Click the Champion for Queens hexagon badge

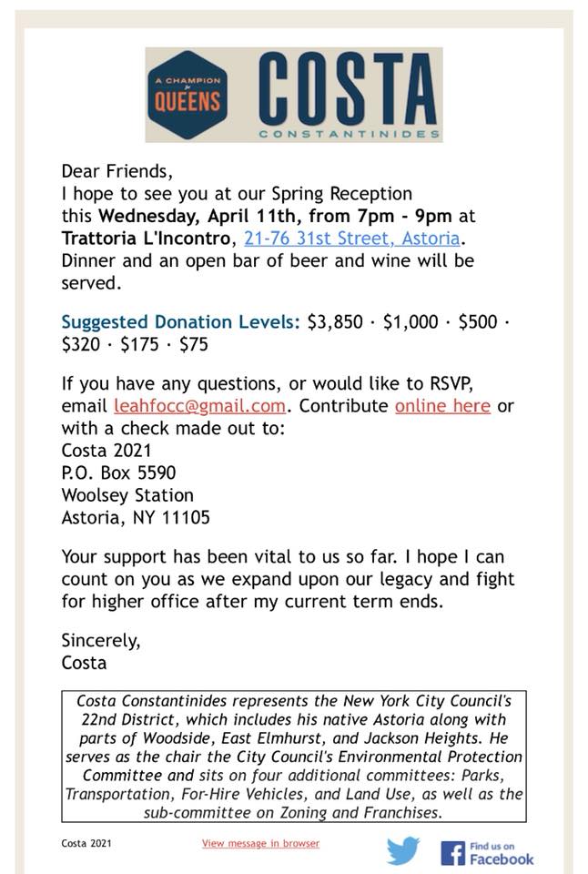coord(186,95)
